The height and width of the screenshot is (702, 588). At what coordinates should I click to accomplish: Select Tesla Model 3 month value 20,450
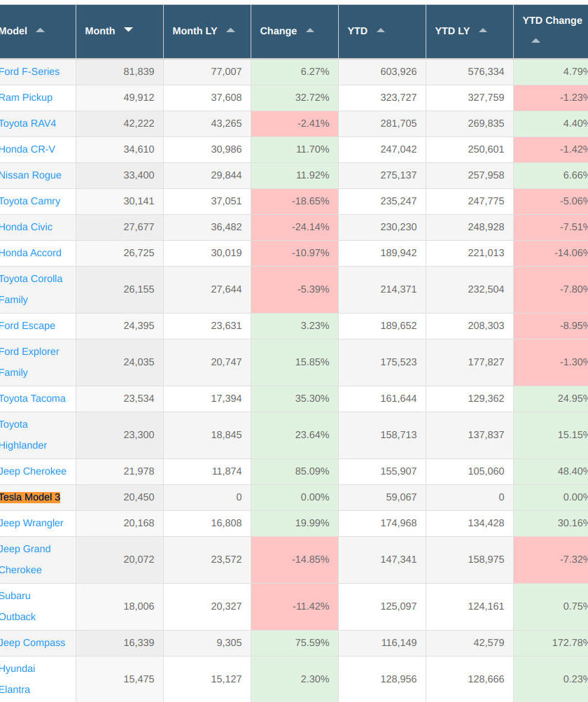pyautogui.click(x=139, y=498)
